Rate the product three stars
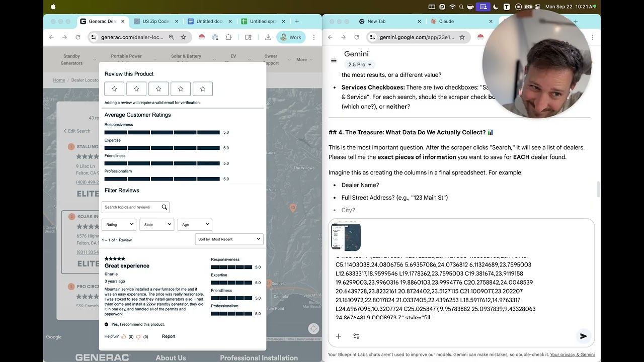644x362 pixels. (158, 89)
